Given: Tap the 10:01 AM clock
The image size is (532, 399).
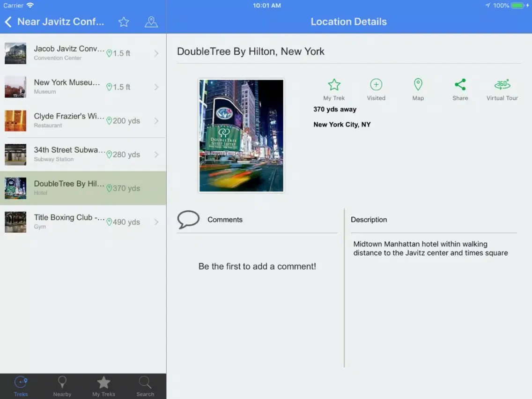Looking at the screenshot, I should [266, 6].
